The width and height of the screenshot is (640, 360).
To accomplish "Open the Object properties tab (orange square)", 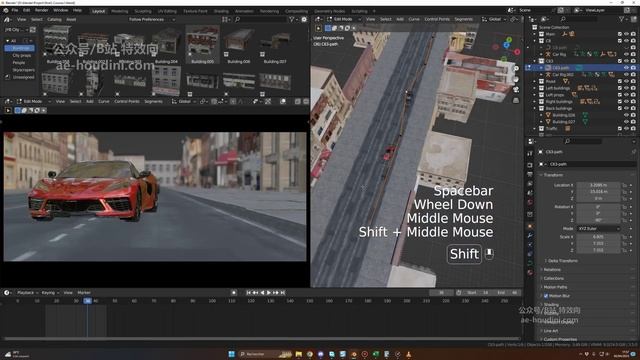I will click(x=530, y=226).
